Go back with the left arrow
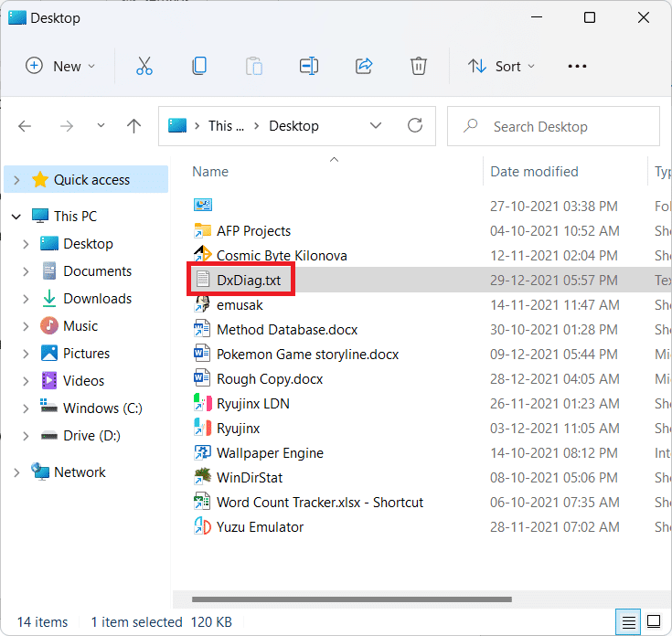This screenshot has height=636, width=672. point(25,126)
